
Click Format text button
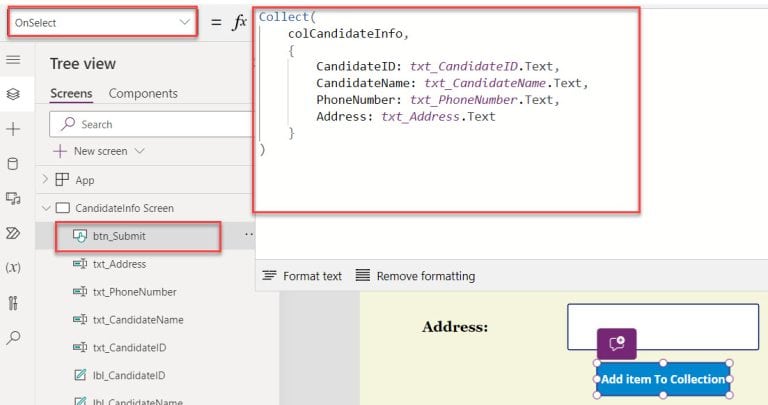click(302, 276)
